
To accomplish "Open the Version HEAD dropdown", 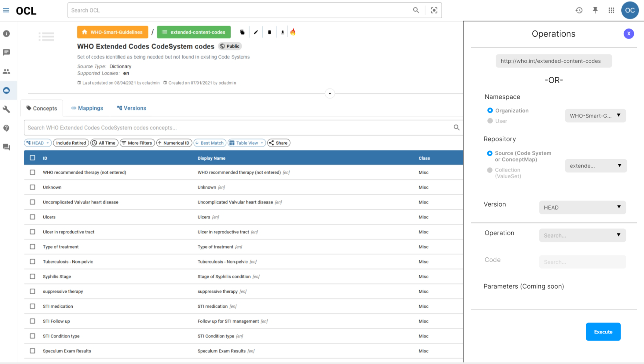I will [582, 207].
